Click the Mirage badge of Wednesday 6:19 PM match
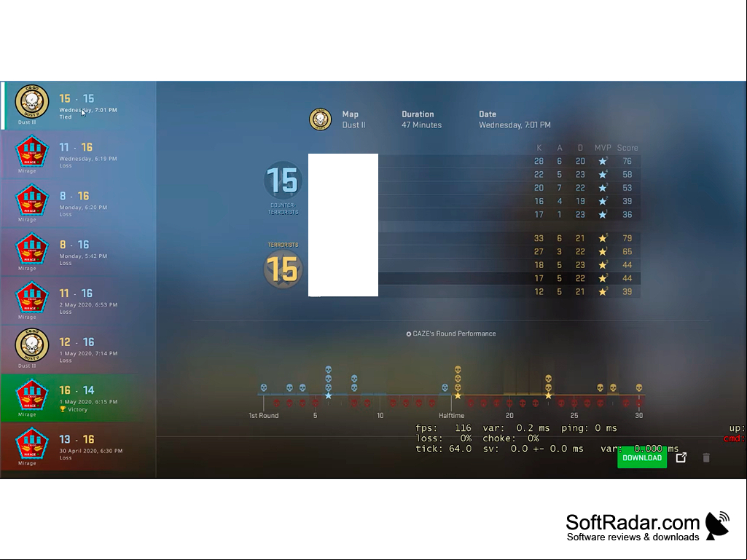 32,151
